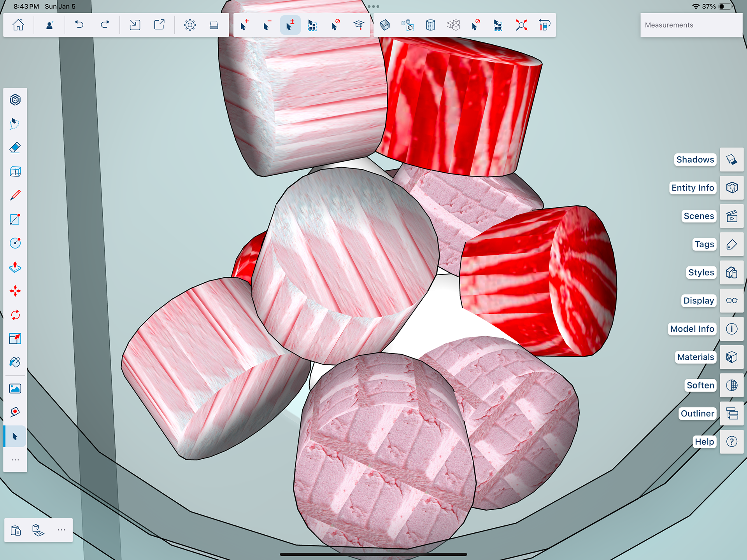
Task: Expand more options in clipboard bar
Action: [x=61, y=530]
